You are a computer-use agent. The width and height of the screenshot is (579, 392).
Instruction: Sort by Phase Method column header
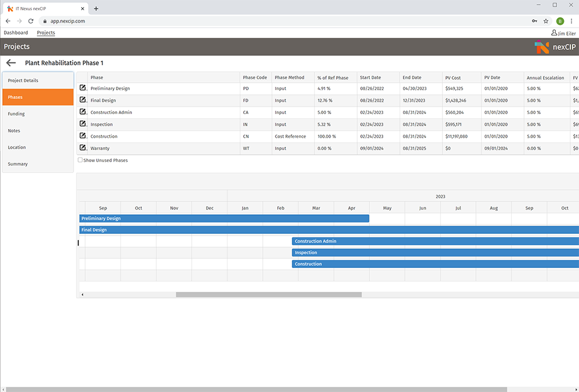pos(293,78)
